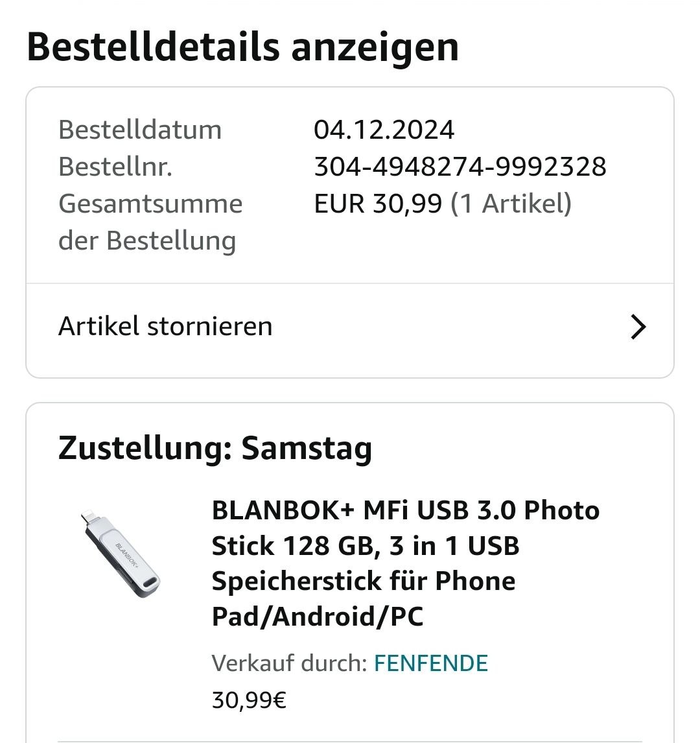Viewport: 700px width, 743px height.
Task: Click title line "Stick 128 GB, 3 in 1 USB"
Action: point(366,546)
